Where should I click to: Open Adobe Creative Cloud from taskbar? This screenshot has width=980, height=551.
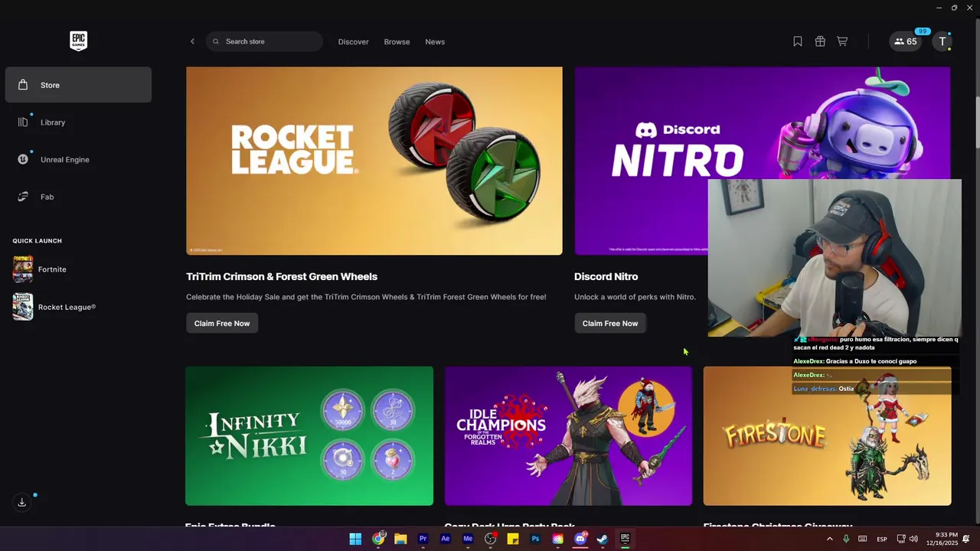click(558, 539)
